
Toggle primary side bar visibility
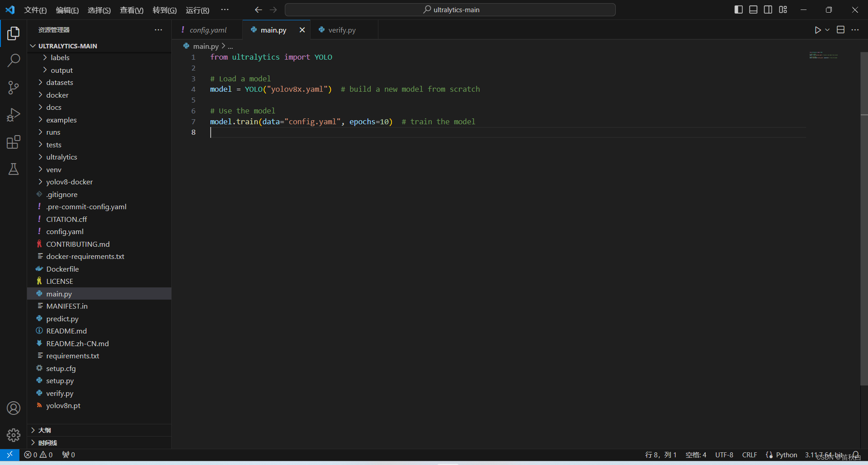click(x=739, y=9)
